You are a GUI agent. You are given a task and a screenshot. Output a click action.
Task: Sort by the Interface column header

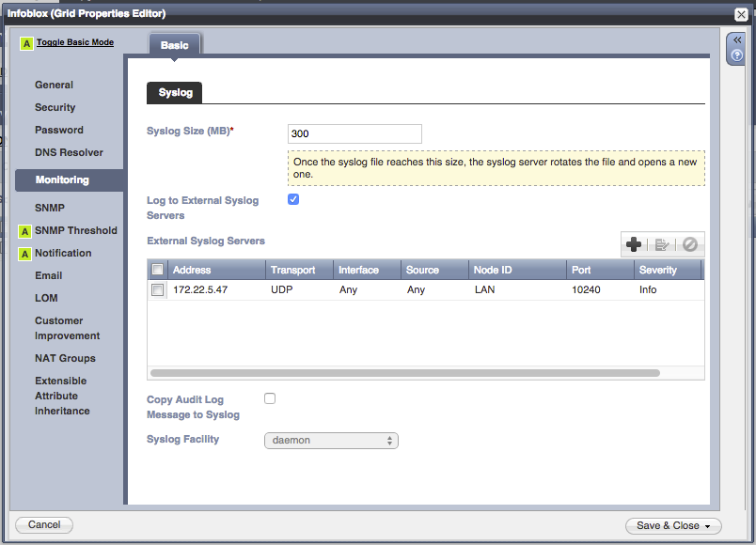click(367, 270)
